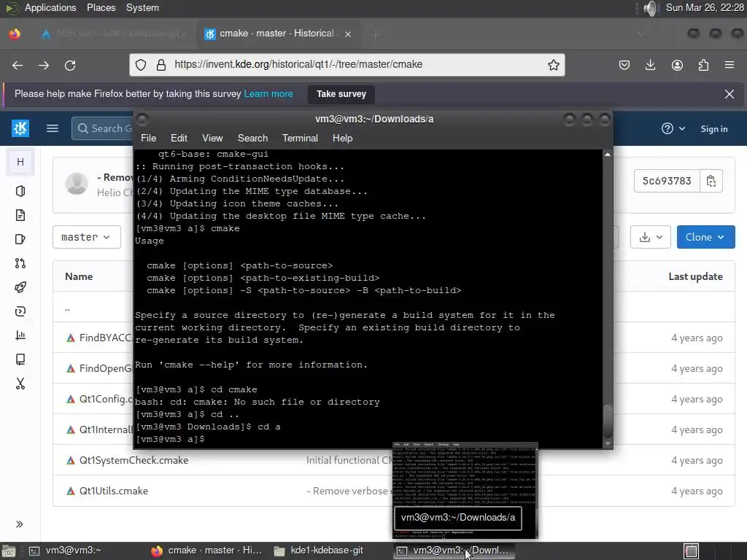Open the Repository sidebar icon
The image size is (747, 560).
(x=20, y=191)
